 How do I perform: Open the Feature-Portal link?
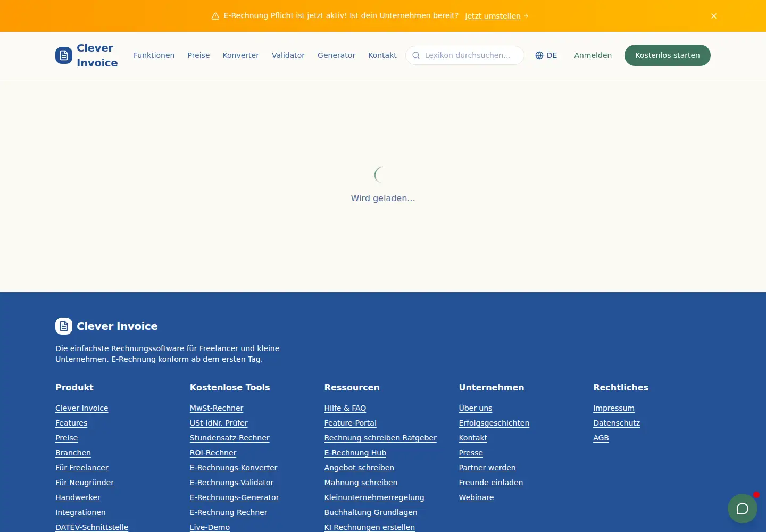point(351,423)
